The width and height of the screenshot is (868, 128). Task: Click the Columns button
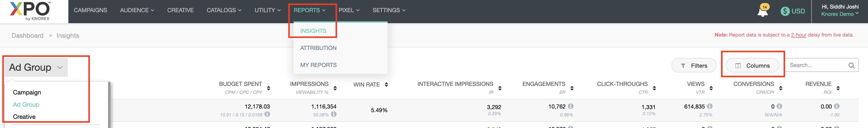point(752,66)
